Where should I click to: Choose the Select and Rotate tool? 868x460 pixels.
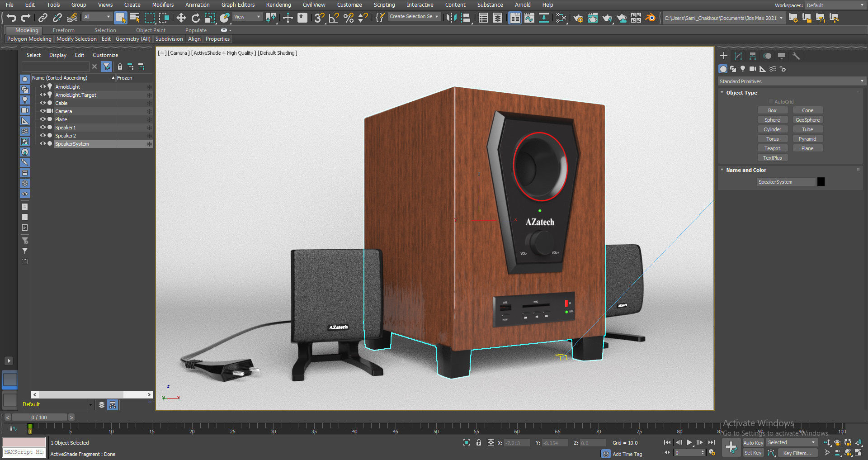click(196, 18)
